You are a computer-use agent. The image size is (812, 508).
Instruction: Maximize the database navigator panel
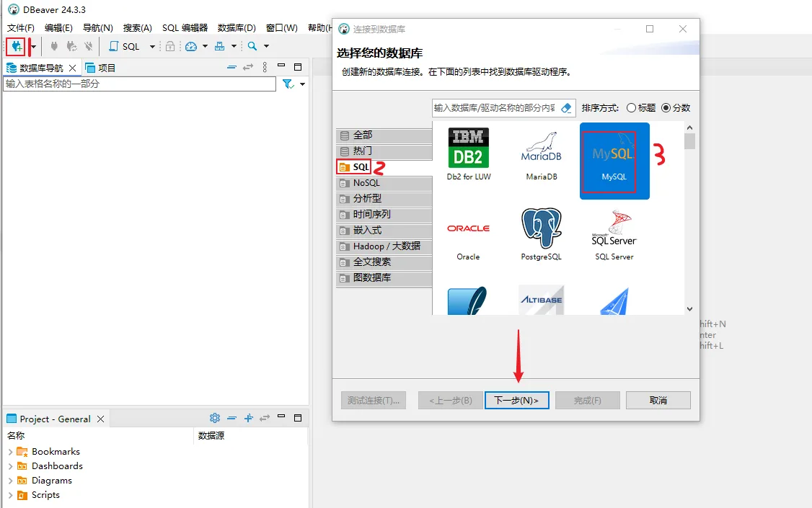(298, 67)
